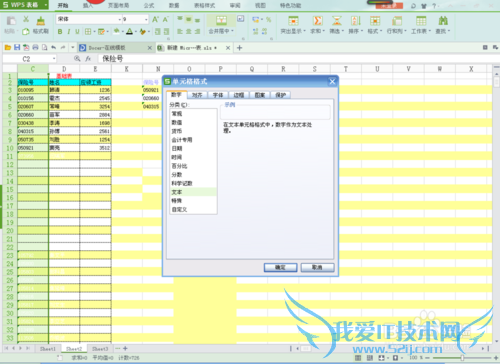Choose 文本 in the category list
This screenshot has height=364, width=500.
[193, 192]
